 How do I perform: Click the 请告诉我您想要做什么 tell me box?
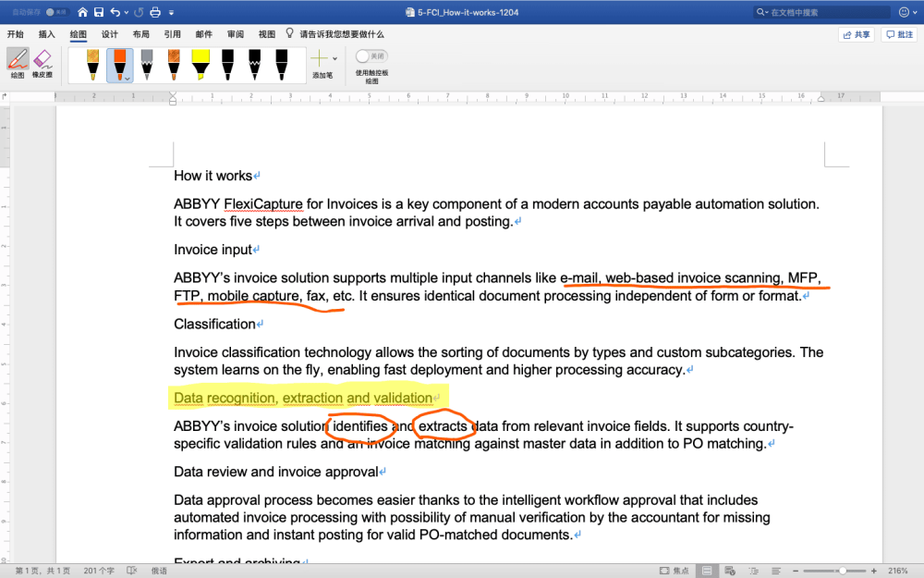pyautogui.click(x=342, y=34)
